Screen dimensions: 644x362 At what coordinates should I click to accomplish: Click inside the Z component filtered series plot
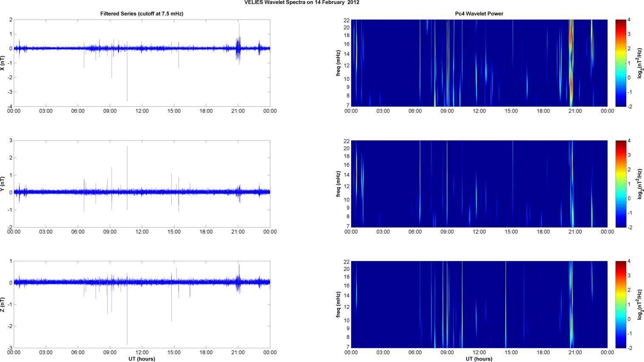pos(142,305)
